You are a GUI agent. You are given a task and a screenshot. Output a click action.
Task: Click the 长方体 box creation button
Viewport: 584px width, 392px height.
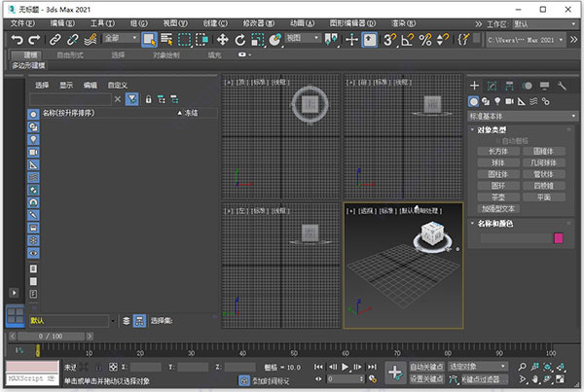coord(497,152)
